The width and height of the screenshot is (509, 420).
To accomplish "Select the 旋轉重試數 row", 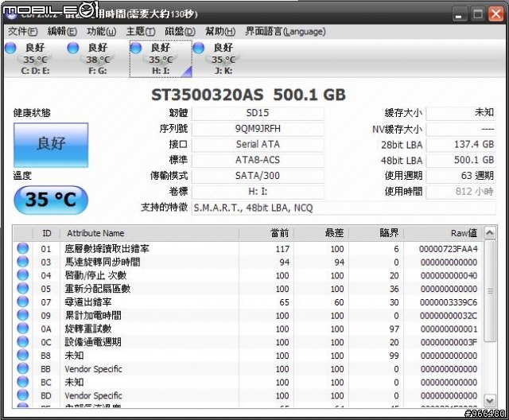I will tap(248, 329).
